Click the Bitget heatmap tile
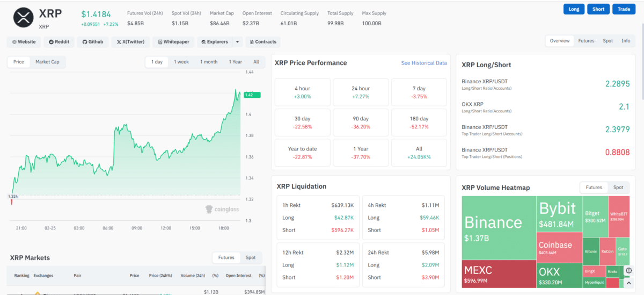 pos(595,217)
